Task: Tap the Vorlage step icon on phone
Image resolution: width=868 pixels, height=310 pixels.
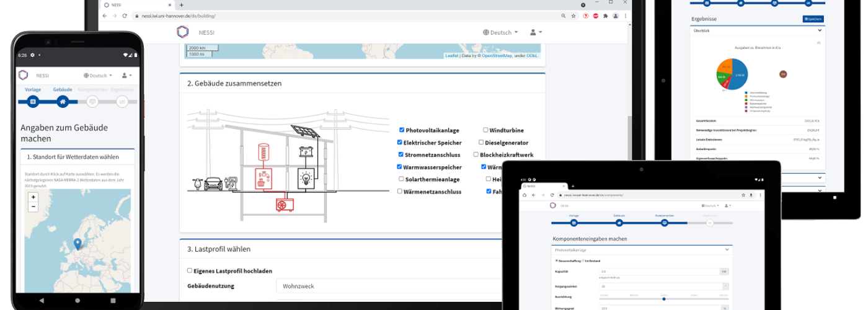Action: coord(33,102)
